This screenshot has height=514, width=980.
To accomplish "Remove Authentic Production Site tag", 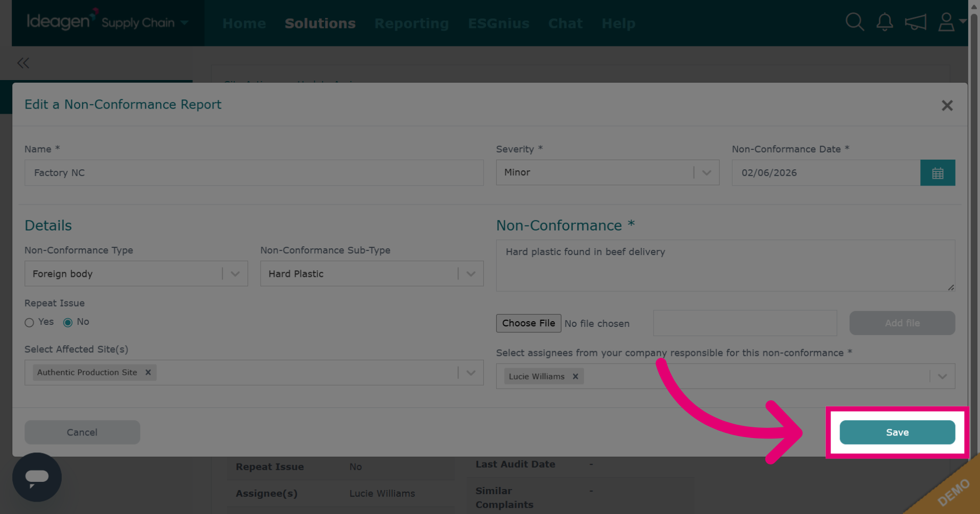I will pyautogui.click(x=148, y=372).
